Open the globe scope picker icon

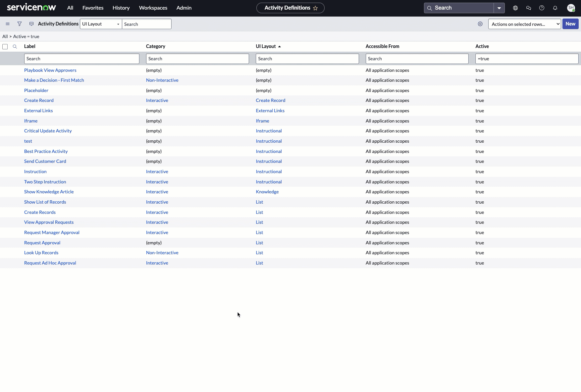(x=515, y=8)
